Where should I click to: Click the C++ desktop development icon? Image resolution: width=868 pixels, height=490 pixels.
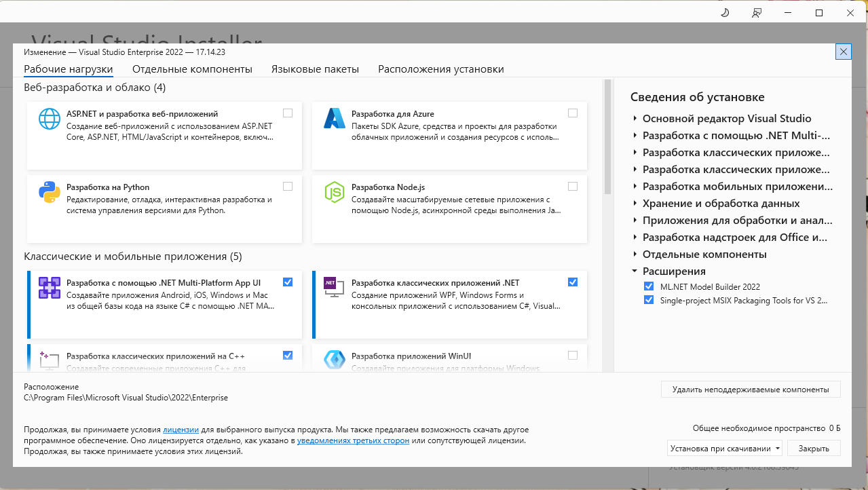click(x=50, y=360)
